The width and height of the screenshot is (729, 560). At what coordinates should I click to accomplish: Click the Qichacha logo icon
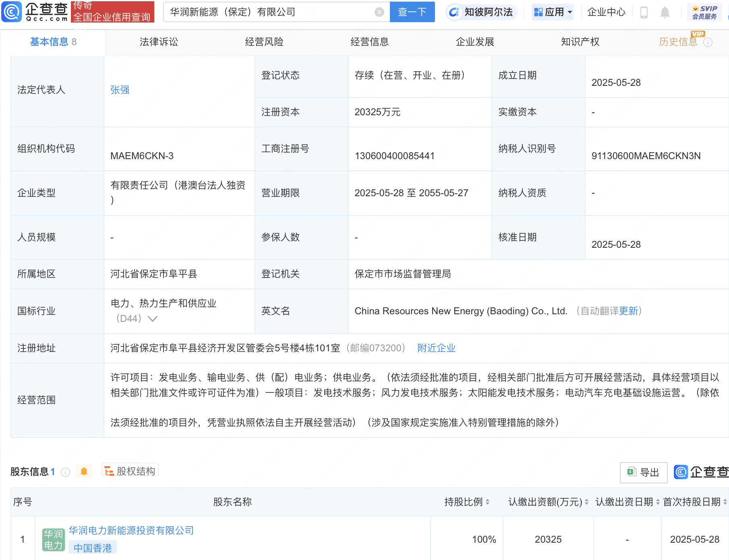(12, 12)
